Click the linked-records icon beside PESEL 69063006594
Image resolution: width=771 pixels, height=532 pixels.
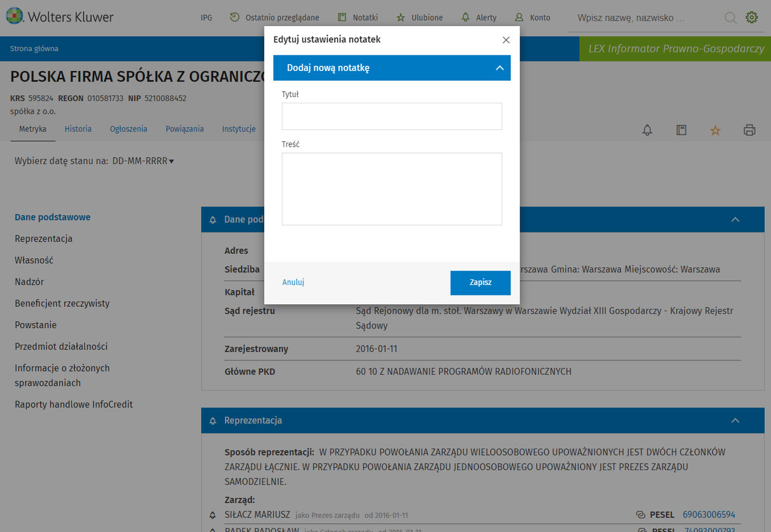pos(640,515)
